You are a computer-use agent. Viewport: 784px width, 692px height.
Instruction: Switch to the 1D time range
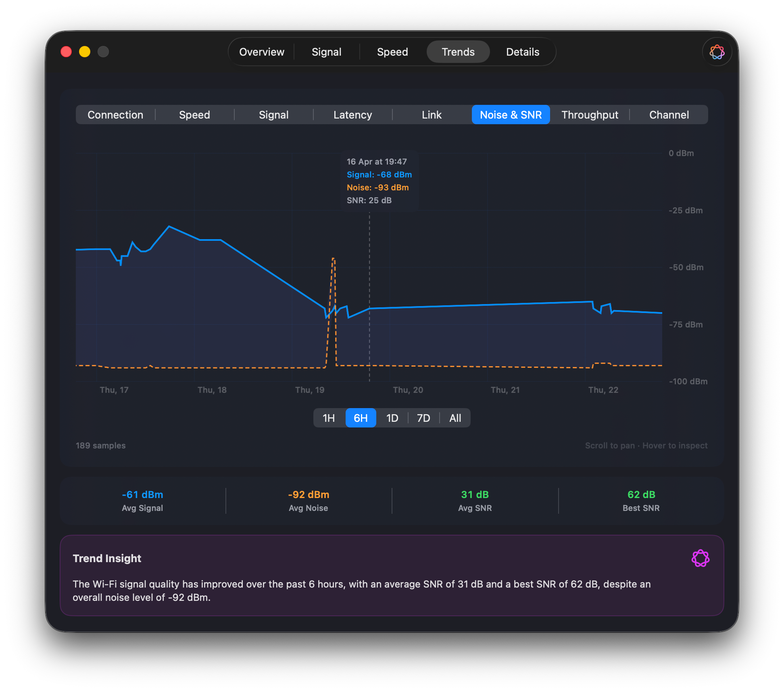392,418
